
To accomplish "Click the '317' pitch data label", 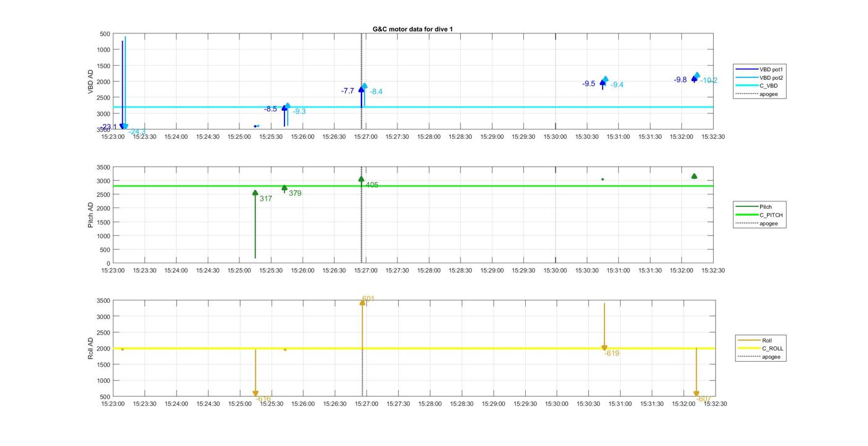I will coord(265,199).
